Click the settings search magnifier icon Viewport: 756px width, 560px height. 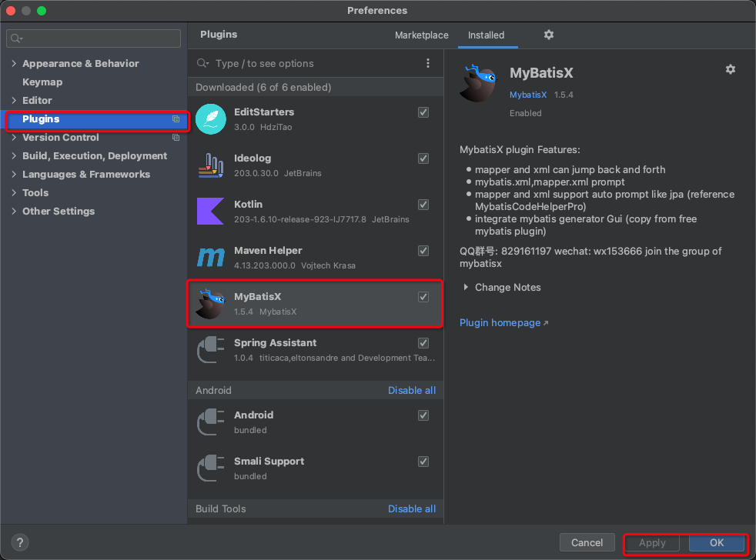pyautogui.click(x=16, y=38)
